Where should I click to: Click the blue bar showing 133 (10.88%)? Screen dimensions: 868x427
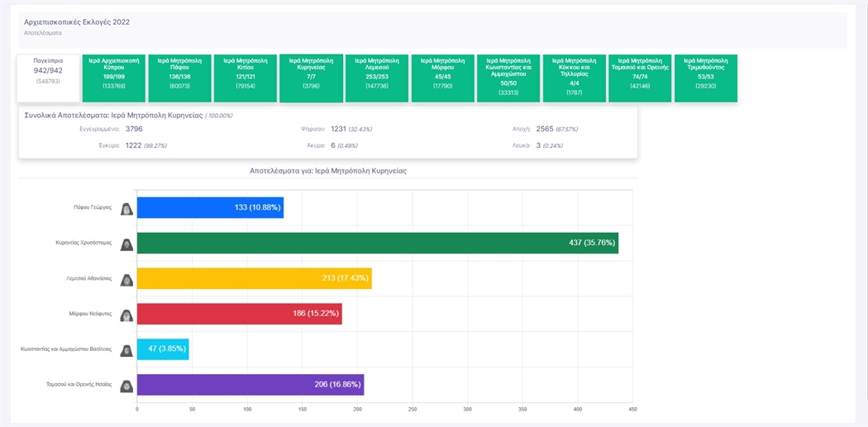[x=210, y=208]
